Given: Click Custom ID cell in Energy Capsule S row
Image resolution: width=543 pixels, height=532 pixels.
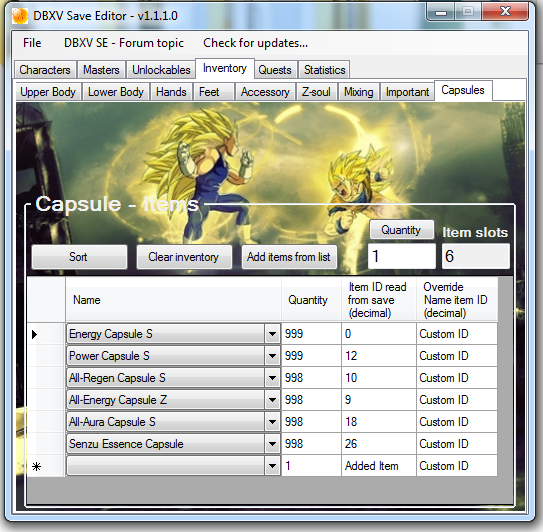Looking at the screenshot, I should (457, 334).
